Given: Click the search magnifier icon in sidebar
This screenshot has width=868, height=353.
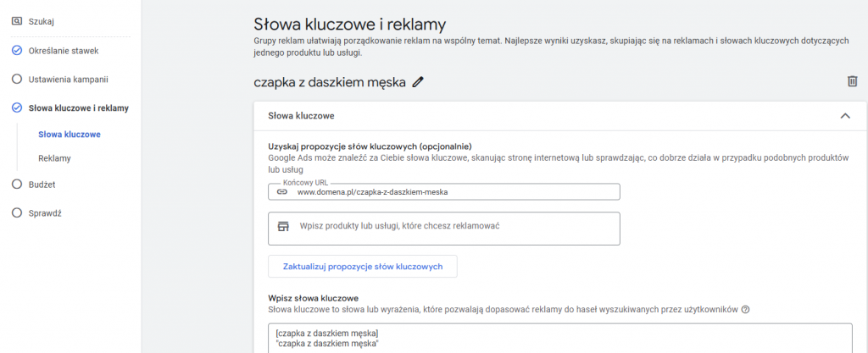Looking at the screenshot, I should [x=17, y=20].
